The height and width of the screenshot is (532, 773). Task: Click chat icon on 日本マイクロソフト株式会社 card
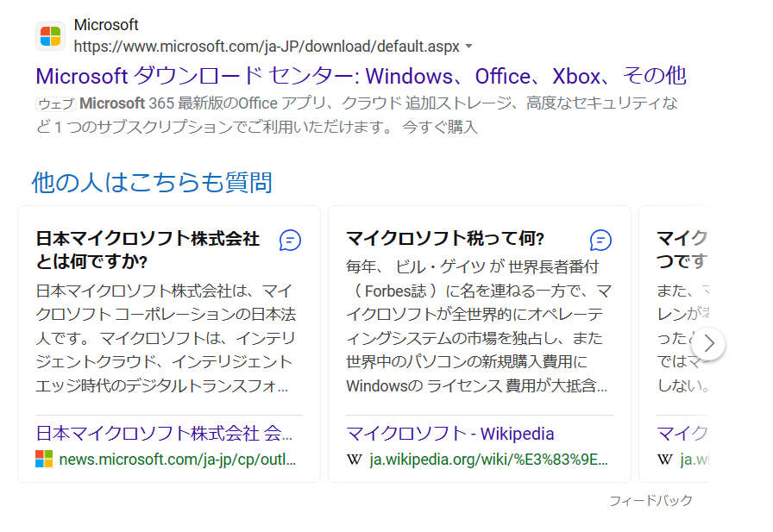click(291, 241)
